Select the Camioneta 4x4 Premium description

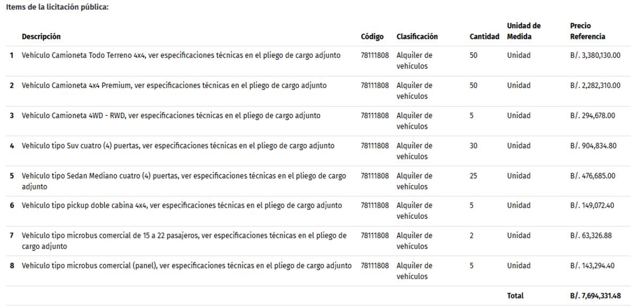click(174, 85)
